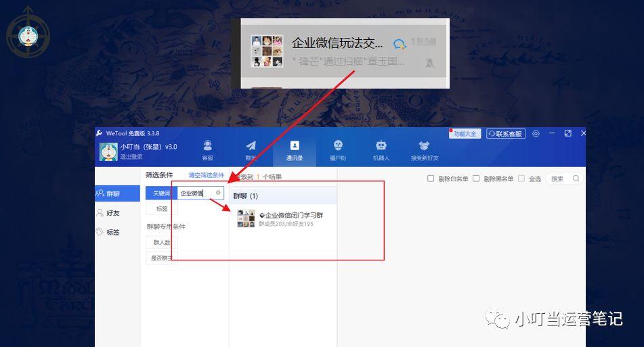Click 清空筛选条件 to clear filters
644x347 pixels.
tap(206, 175)
